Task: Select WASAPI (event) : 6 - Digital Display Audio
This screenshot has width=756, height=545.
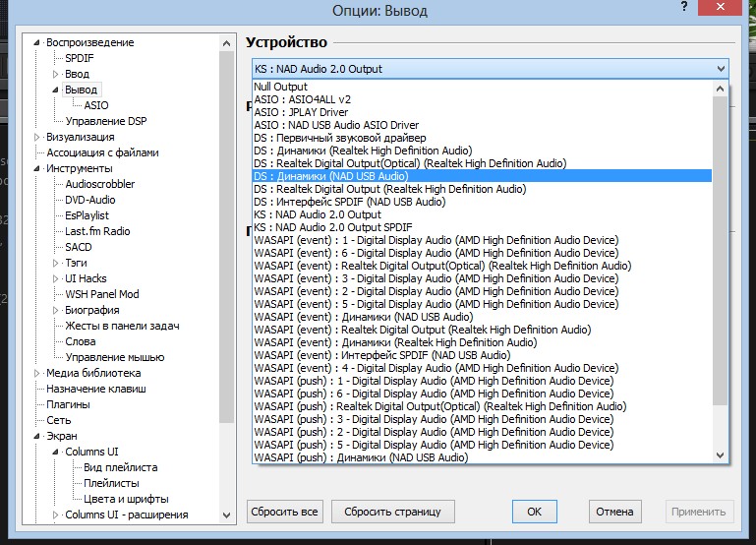Action: pos(482,253)
